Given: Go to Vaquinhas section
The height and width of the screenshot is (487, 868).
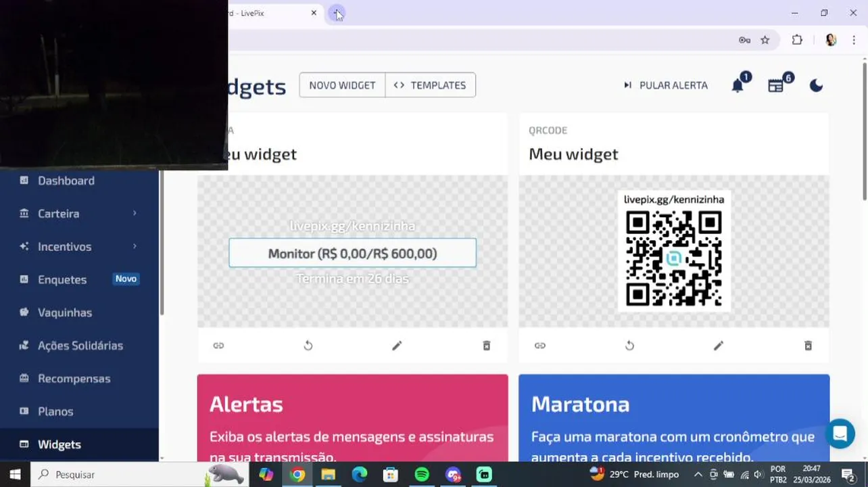Looking at the screenshot, I should click(x=65, y=312).
